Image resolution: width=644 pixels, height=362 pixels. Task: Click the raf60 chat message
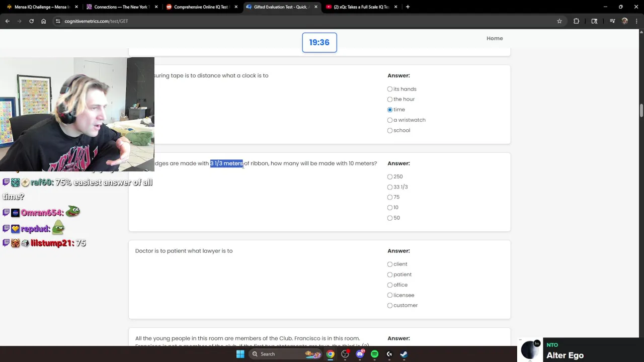(x=77, y=190)
